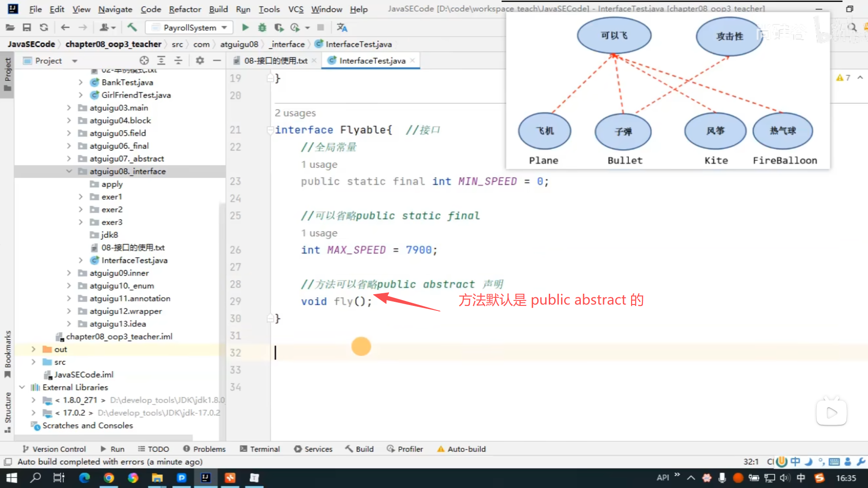
Task: Click the Synchronize refresh icon
Action: pyautogui.click(x=44, y=28)
